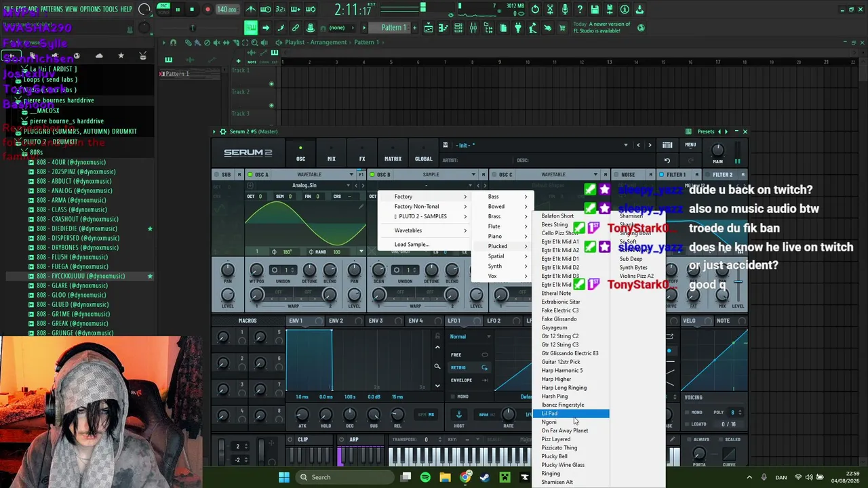Screen dimensions: 868x488
Task: Open the project info icon
Action: (x=625, y=9)
